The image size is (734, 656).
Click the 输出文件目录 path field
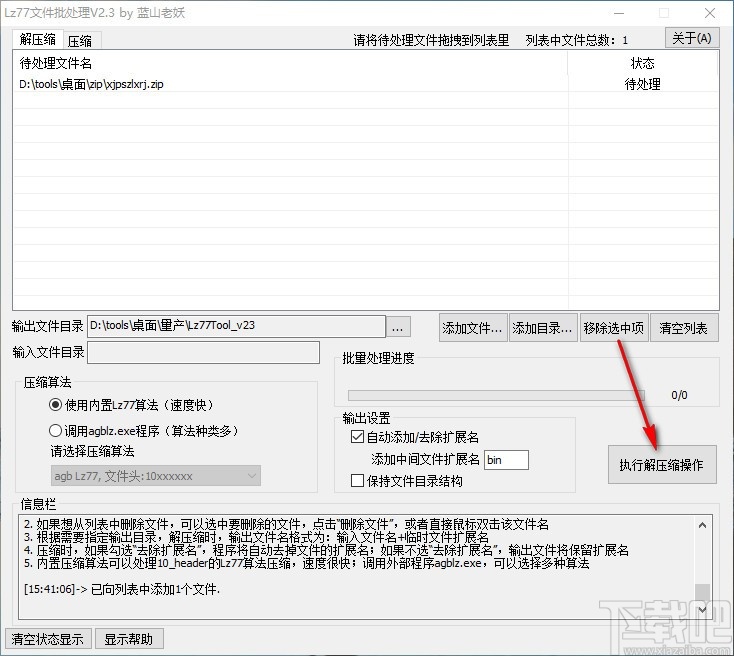click(x=236, y=326)
